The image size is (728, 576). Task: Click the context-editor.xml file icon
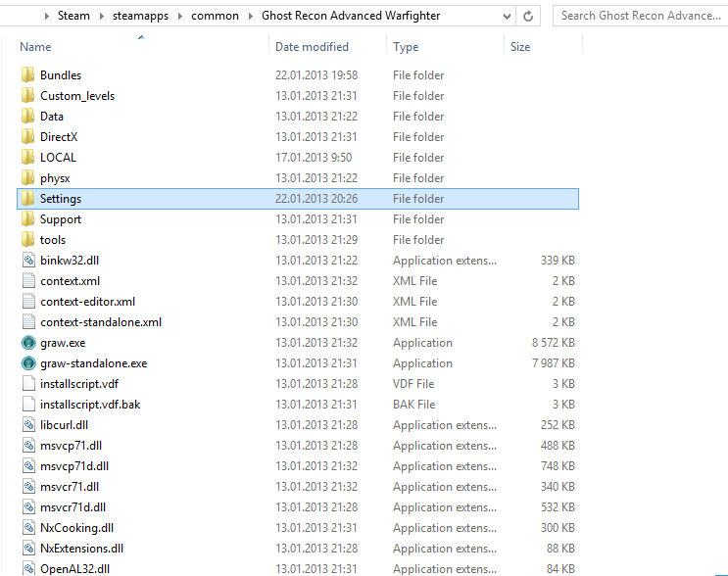coord(28,302)
